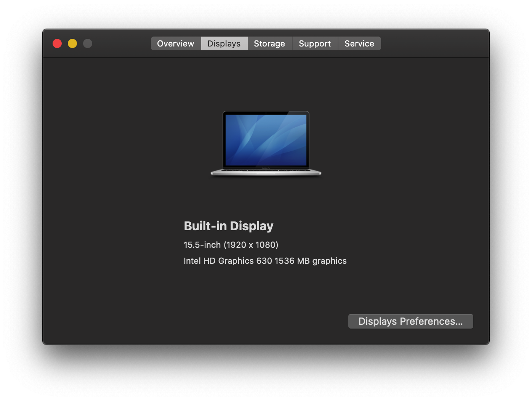Image resolution: width=532 pixels, height=401 pixels.
Task: Close the window with the red button
Action: pyautogui.click(x=57, y=43)
